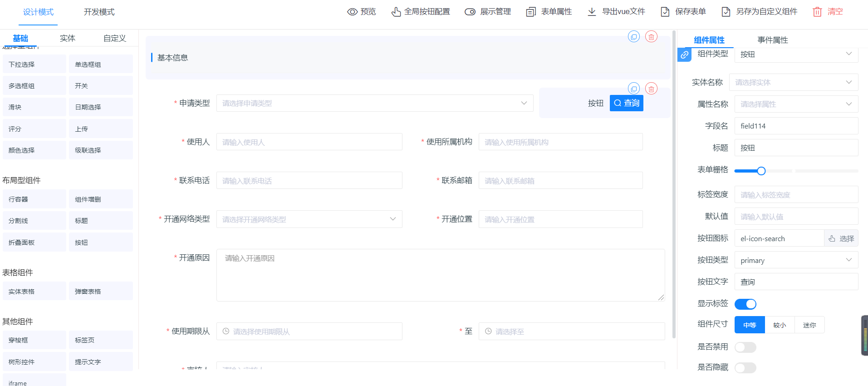
Task: Click the 标签宽度 input field
Action: click(x=796, y=195)
